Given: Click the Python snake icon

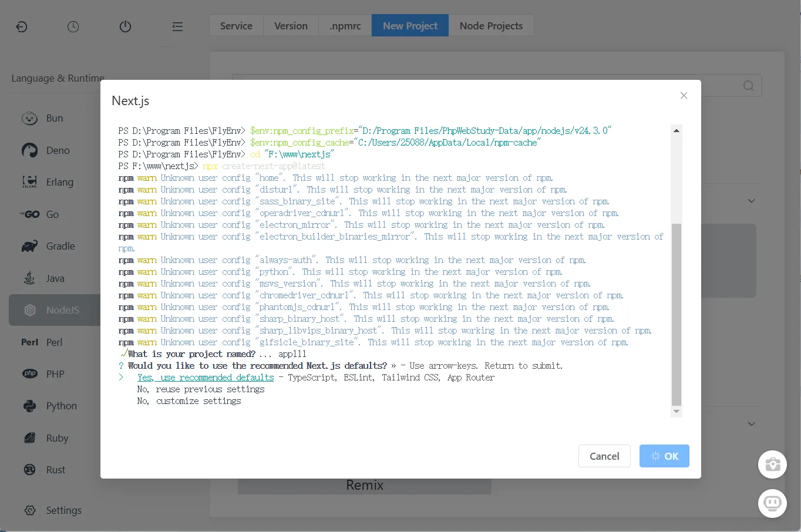Looking at the screenshot, I should 29,406.
